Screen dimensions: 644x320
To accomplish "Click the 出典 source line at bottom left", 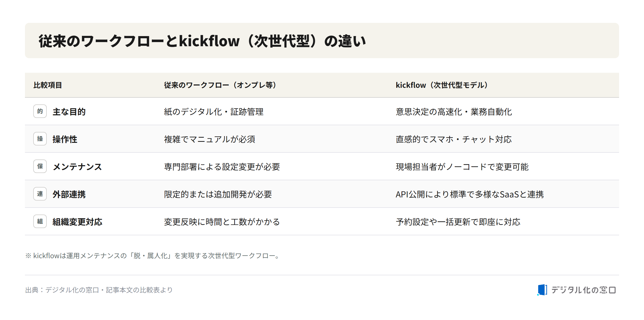I will tap(99, 290).
